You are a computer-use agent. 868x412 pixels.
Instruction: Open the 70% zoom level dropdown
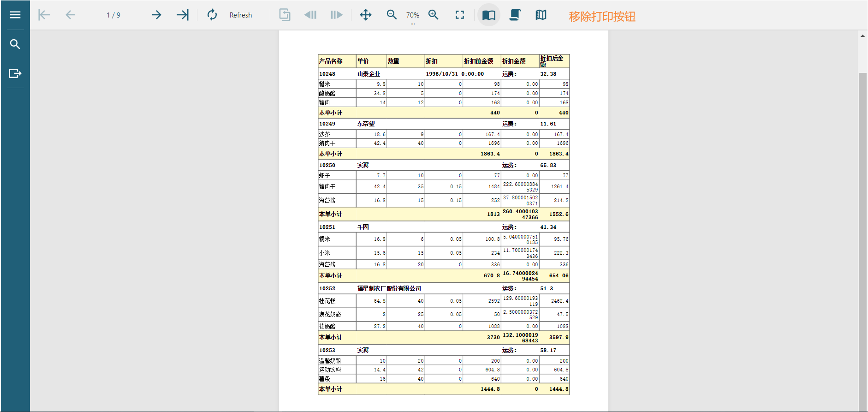tap(413, 17)
